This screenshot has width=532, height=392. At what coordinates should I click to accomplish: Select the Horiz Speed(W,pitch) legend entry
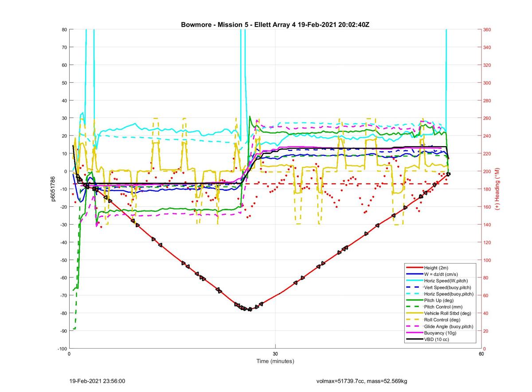[x=446, y=281]
